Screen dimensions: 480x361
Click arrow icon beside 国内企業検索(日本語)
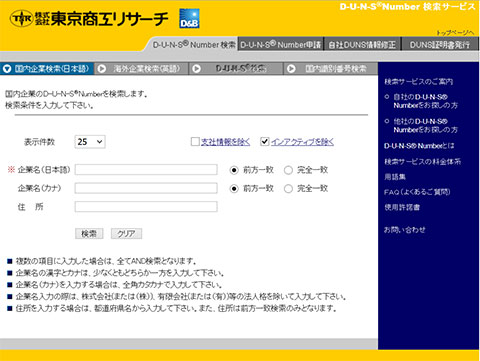7,69
